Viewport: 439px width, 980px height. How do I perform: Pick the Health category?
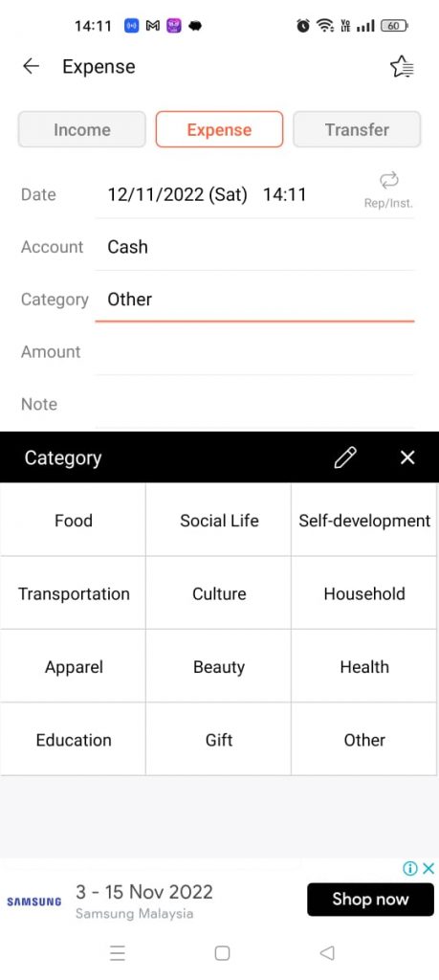click(x=364, y=666)
